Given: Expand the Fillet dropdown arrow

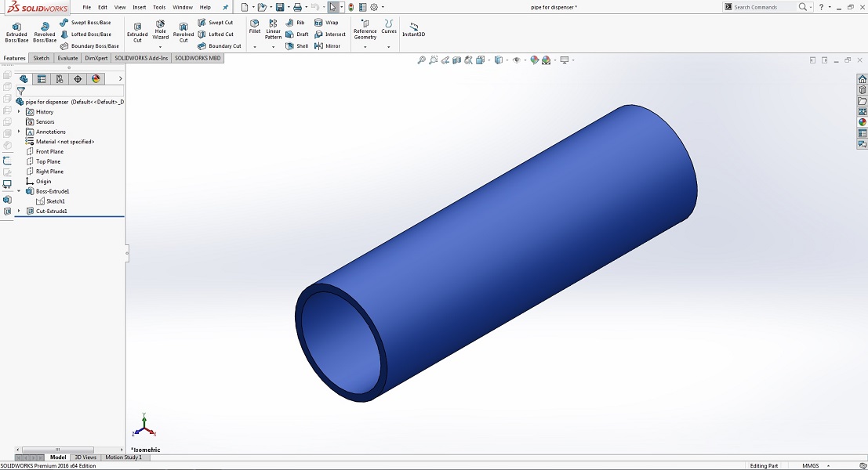Looking at the screenshot, I should (255, 47).
